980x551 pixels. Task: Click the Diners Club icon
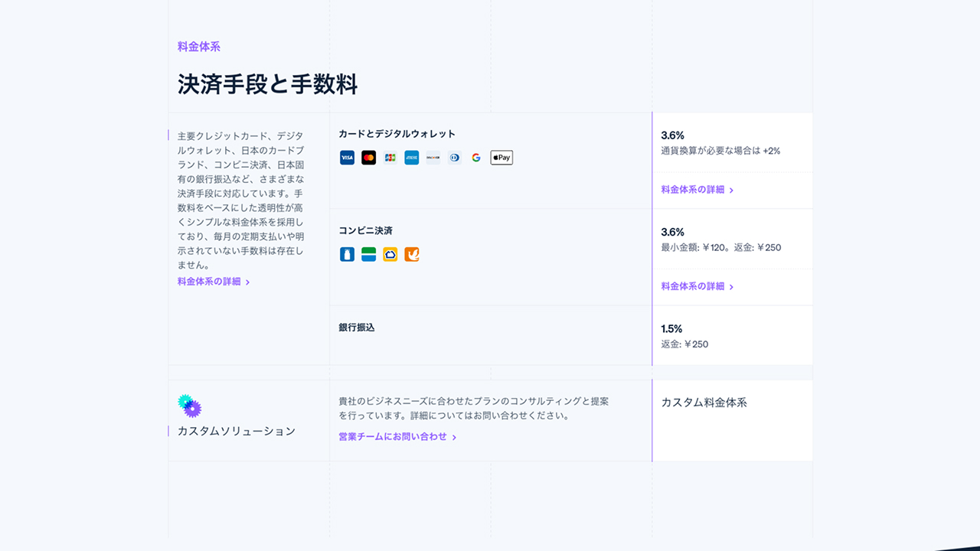(454, 157)
